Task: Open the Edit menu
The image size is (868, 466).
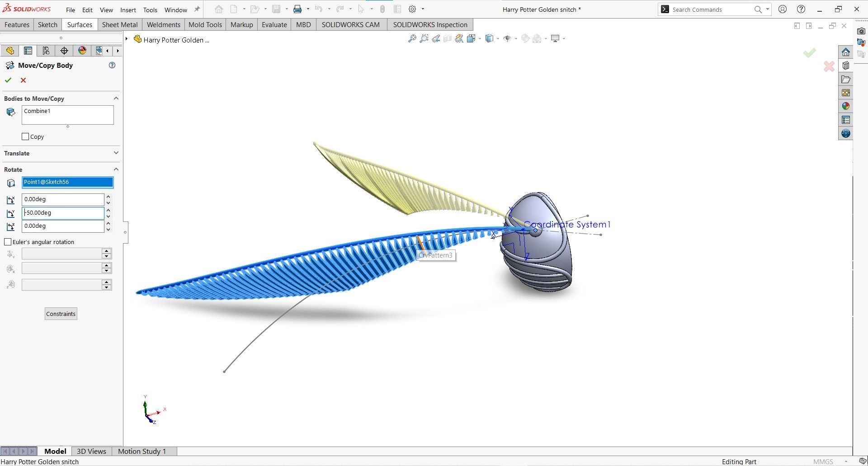Action: coord(87,9)
